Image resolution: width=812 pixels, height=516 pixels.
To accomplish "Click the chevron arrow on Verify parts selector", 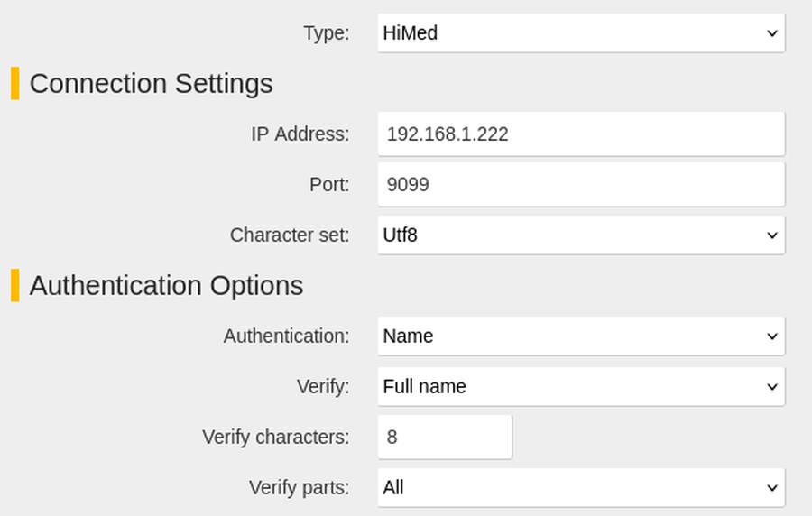I will (771, 488).
